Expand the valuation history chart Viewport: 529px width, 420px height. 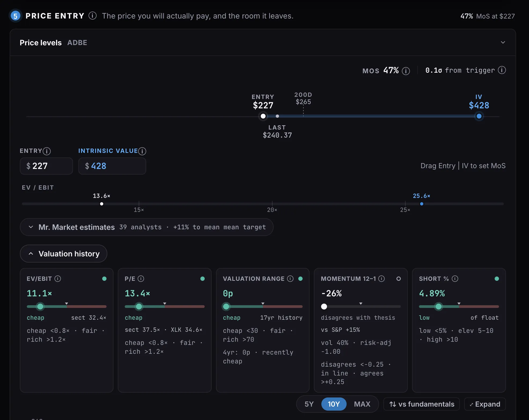tap(485, 404)
